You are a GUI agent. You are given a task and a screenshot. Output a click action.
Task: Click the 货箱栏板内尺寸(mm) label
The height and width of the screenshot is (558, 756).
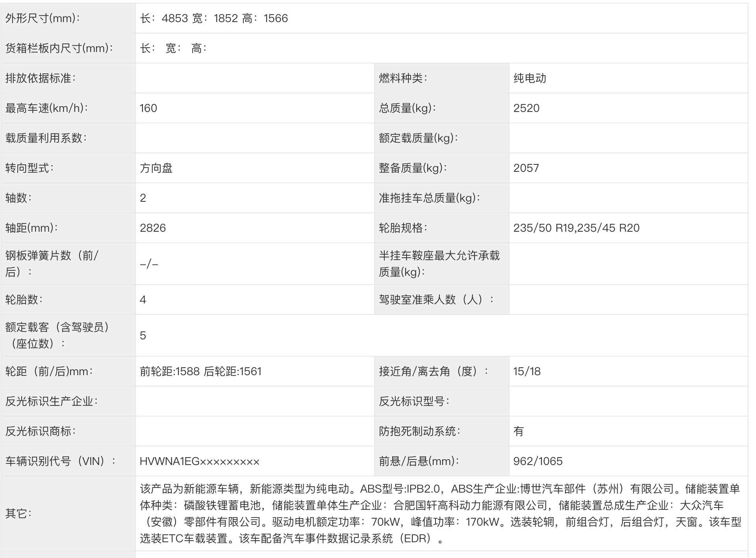(59, 48)
